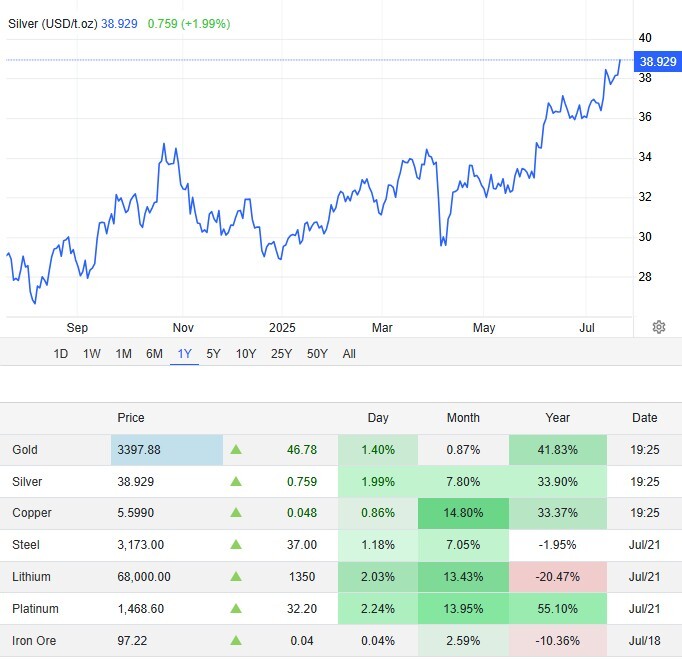Select the 5Y time range tab

pos(214,354)
